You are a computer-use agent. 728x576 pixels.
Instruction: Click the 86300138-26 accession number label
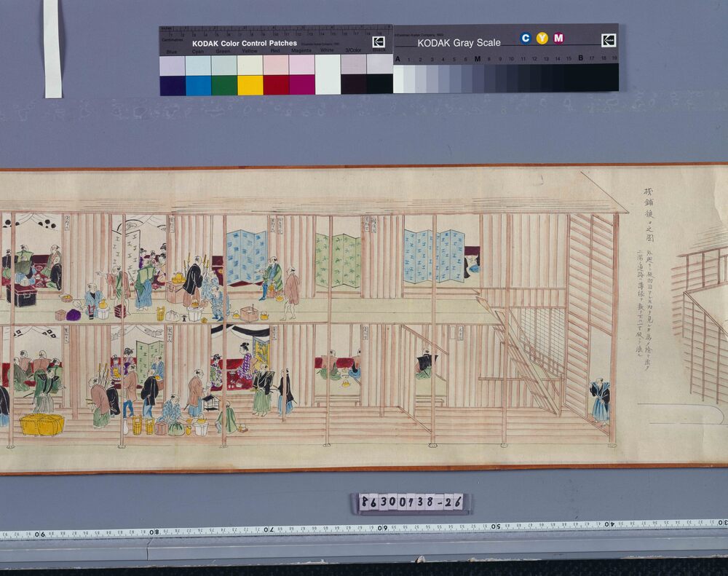[x=411, y=502]
